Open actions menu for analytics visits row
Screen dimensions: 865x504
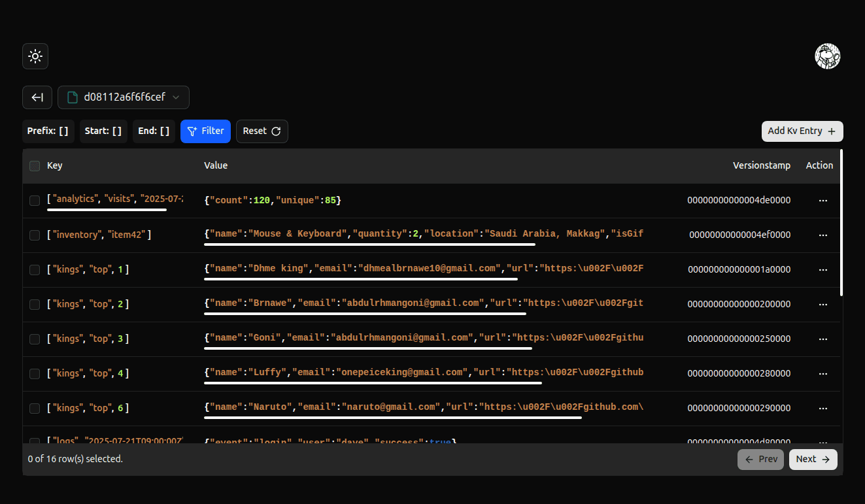tap(823, 201)
